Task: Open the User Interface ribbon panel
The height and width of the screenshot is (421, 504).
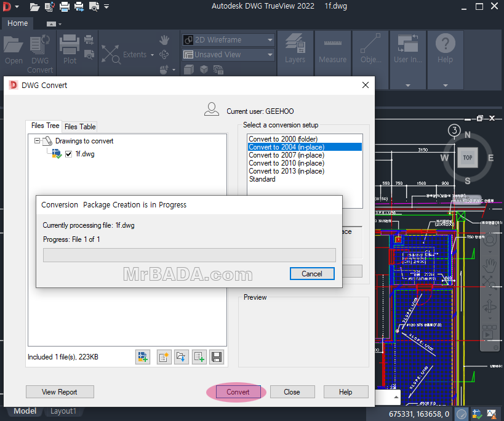Action: pyautogui.click(x=408, y=49)
